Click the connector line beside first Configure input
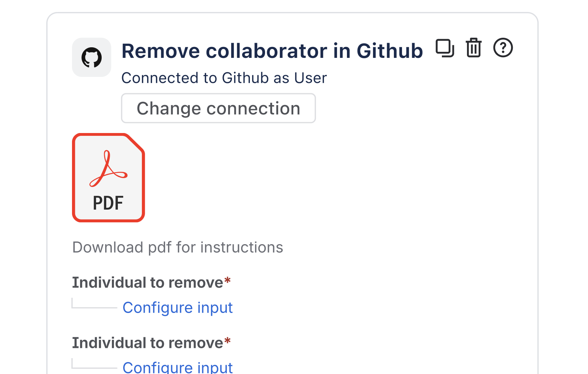Screen dimensions: 588x374 point(94,307)
